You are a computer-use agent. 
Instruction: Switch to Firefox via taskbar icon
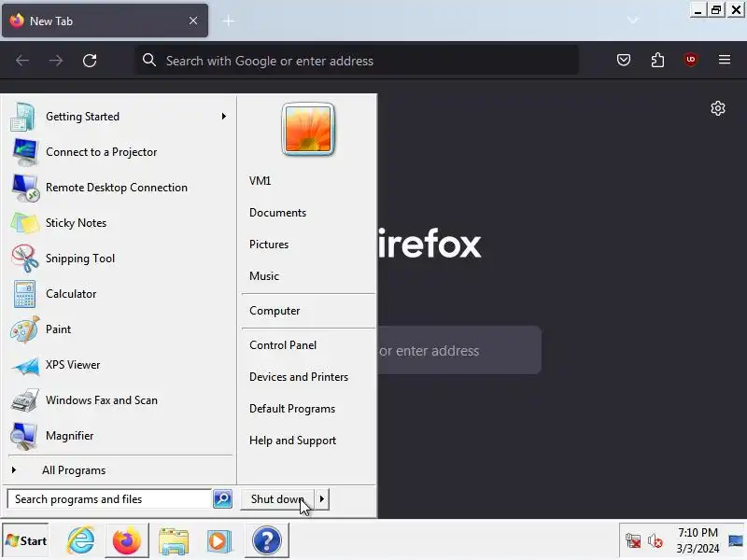(x=127, y=540)
